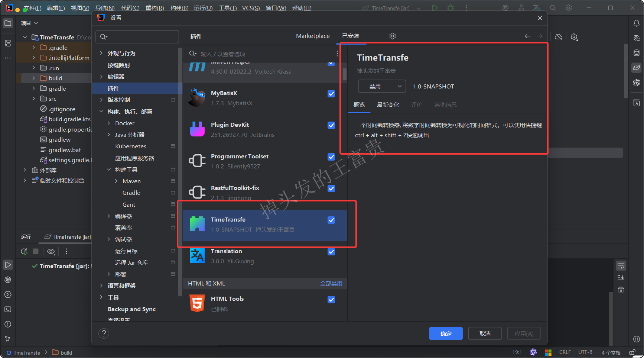Viewport: 644px width, 358px height.
Task: Click the Debug bug icon in title bar
Action: [451, 8]
